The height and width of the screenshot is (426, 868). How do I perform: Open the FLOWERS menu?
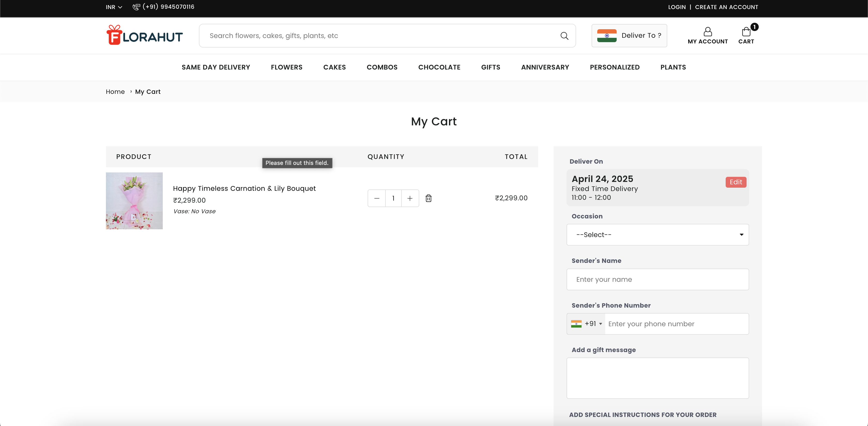click(x=286, y=67)
